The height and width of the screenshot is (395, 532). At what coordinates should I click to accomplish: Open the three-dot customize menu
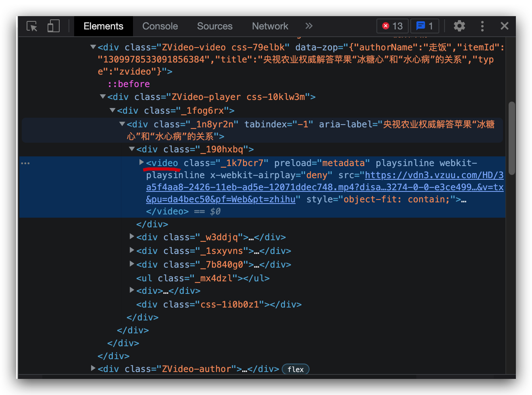482,26
